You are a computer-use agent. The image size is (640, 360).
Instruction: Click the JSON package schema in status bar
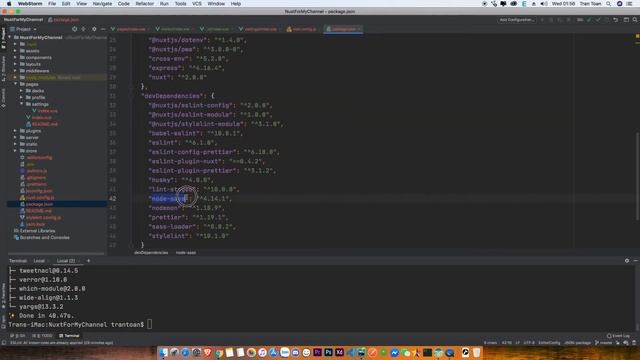click(x=577, y=343)
